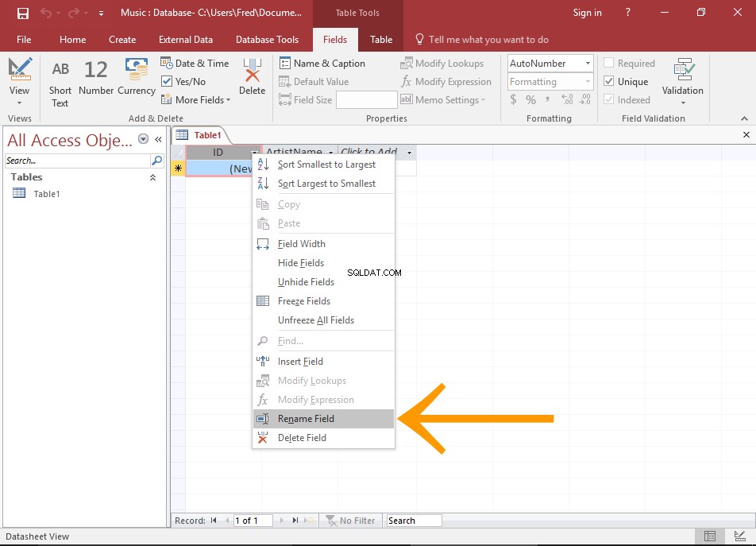Image resolution: width=756 pixels, height=546 pixels.
Task: Choose Sort Largest to Smallest
Action: 323,184
